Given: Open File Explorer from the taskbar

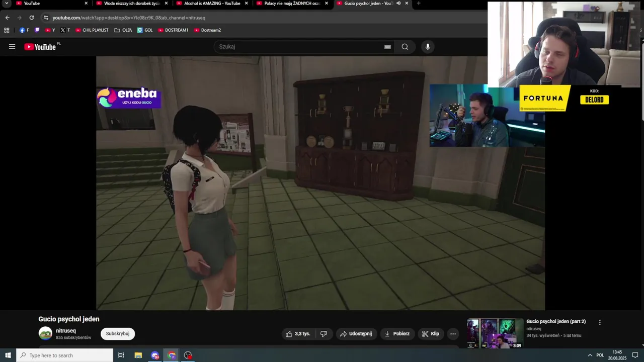Looking at the screenshot, I should click(138, 355).
